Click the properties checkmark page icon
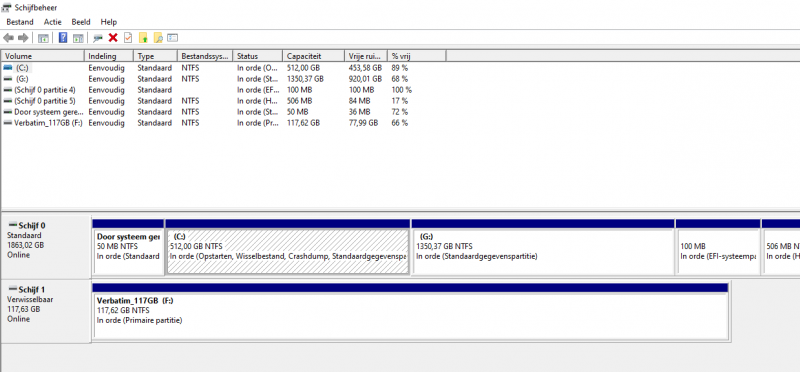Viewport: 800px width, 372px height. pyautogui.click(x=128, y=38)
